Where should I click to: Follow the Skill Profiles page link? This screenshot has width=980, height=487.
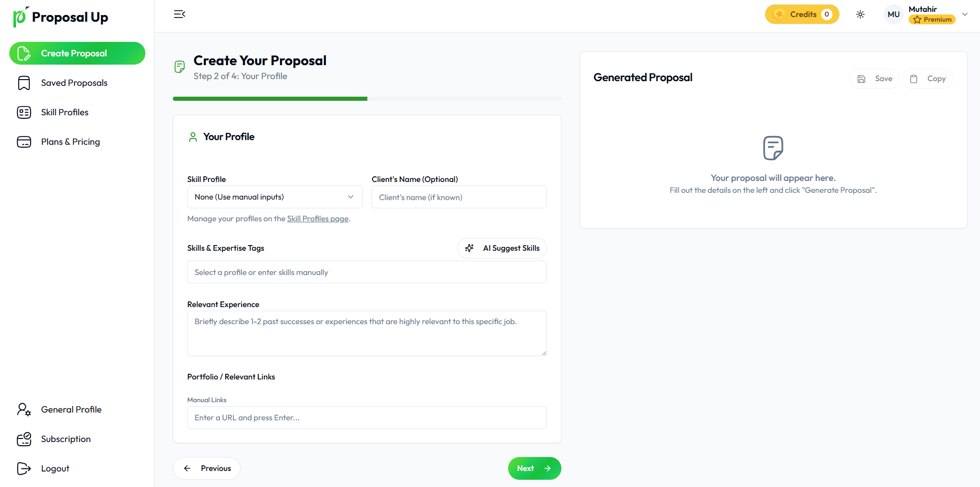[x=318, y=219]
